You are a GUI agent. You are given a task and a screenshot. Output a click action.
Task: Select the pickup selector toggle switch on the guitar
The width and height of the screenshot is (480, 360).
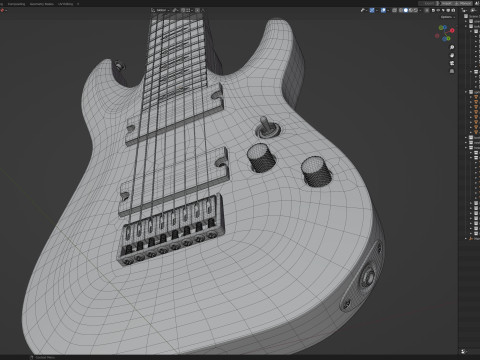tap(267, 128)
